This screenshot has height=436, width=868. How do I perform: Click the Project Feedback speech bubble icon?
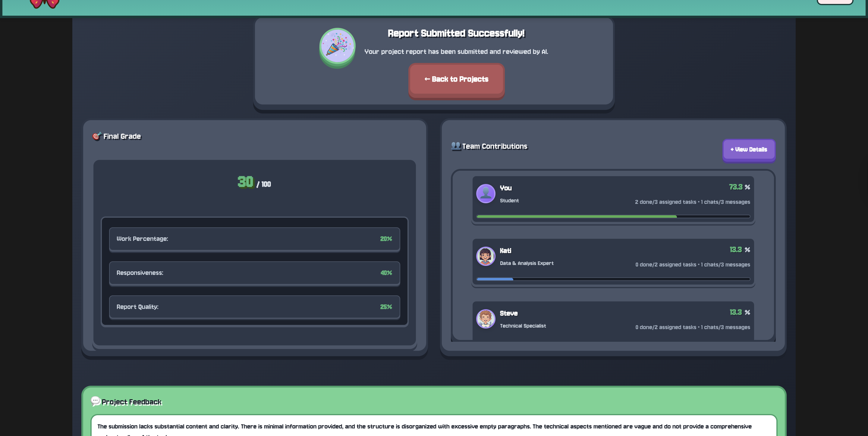[x=95, y=401]
